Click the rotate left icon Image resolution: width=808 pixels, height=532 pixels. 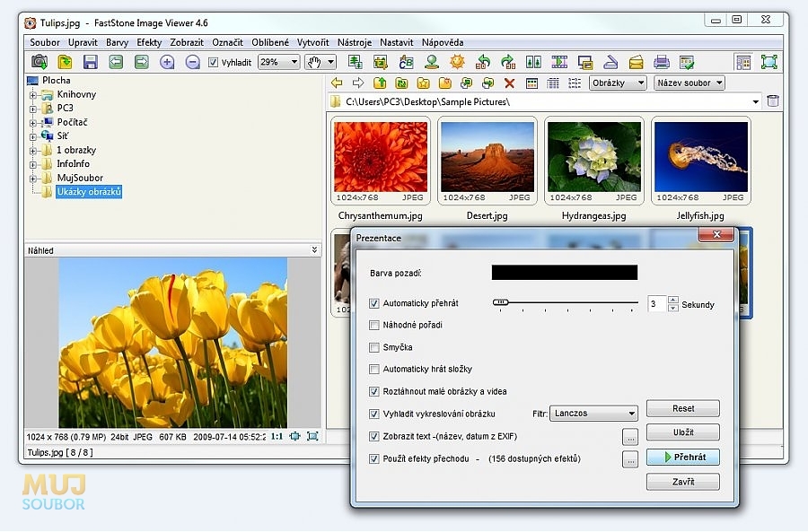[x=483, y=62]
